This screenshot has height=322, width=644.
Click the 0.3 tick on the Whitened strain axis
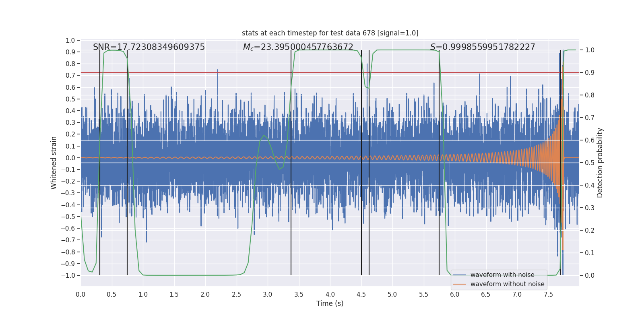[70, 123]
